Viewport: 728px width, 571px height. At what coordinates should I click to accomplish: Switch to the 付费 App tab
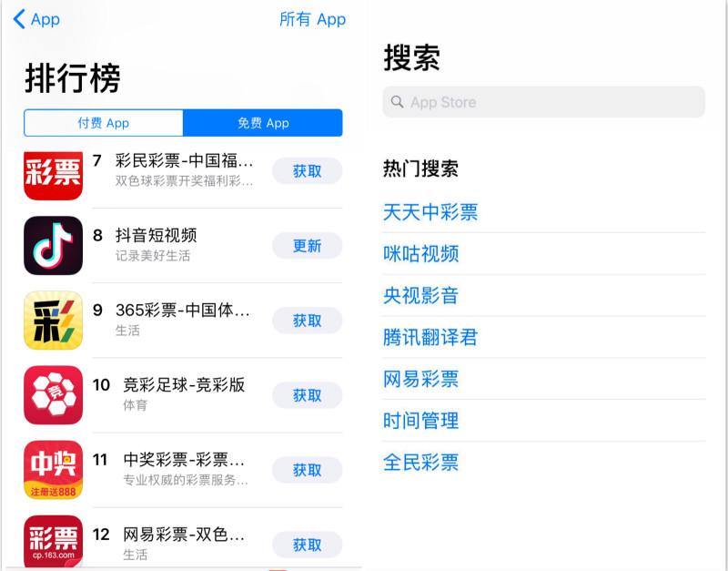point(104,123)
